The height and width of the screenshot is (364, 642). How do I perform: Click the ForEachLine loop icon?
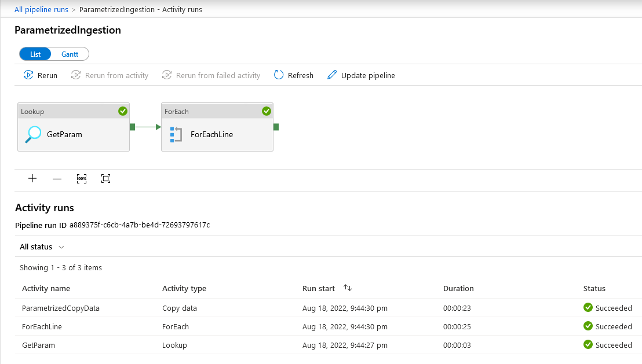tap(176, 134)
